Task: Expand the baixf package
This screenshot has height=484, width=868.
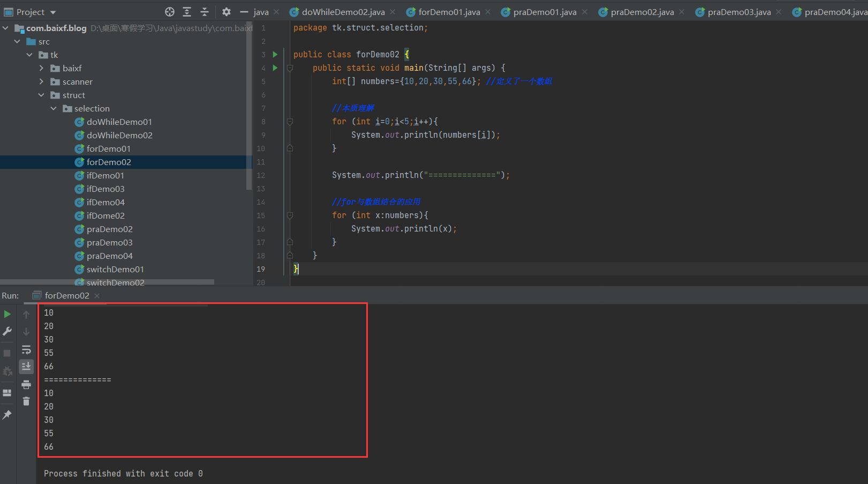Action: tap(42, 68)
